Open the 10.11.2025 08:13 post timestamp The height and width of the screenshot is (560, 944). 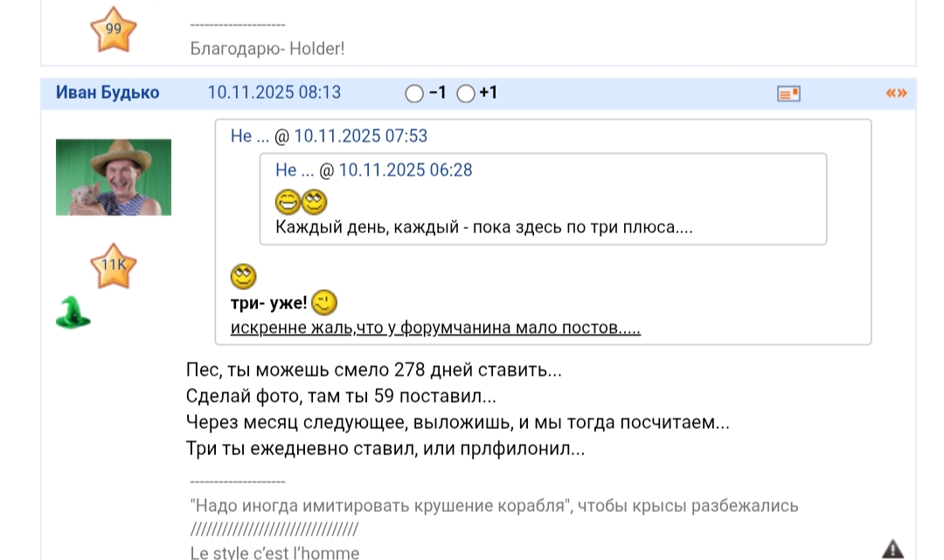click(x=274, y=93)
